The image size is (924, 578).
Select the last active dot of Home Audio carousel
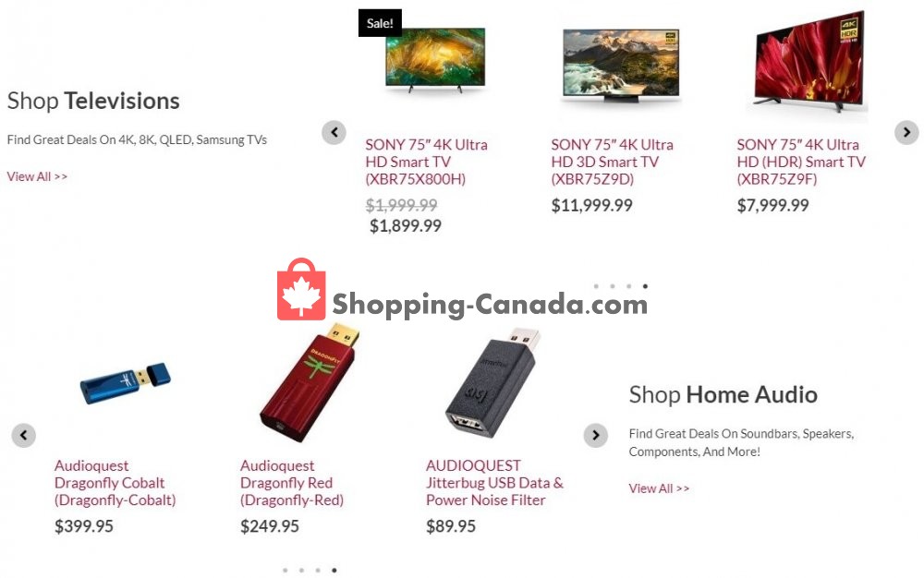334,570
